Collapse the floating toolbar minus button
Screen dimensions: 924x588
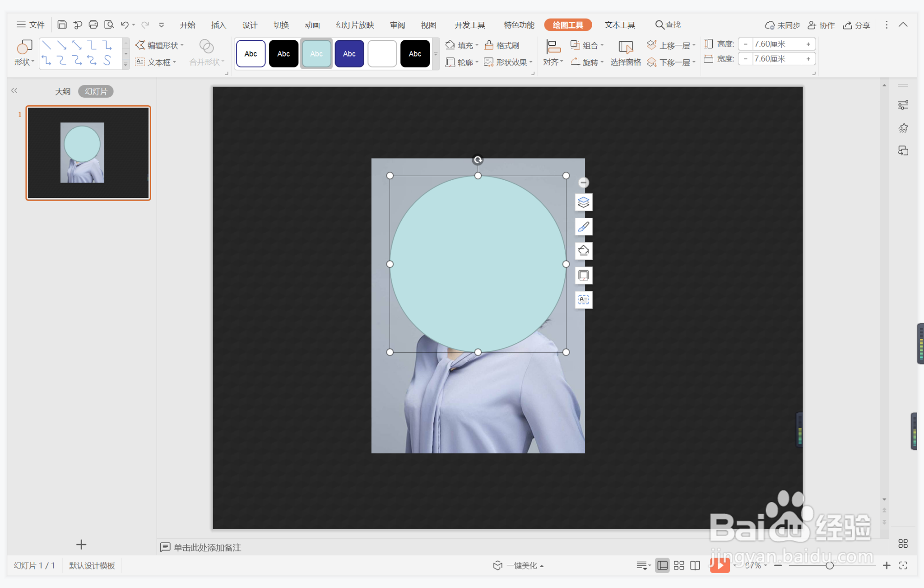point(583,183)
